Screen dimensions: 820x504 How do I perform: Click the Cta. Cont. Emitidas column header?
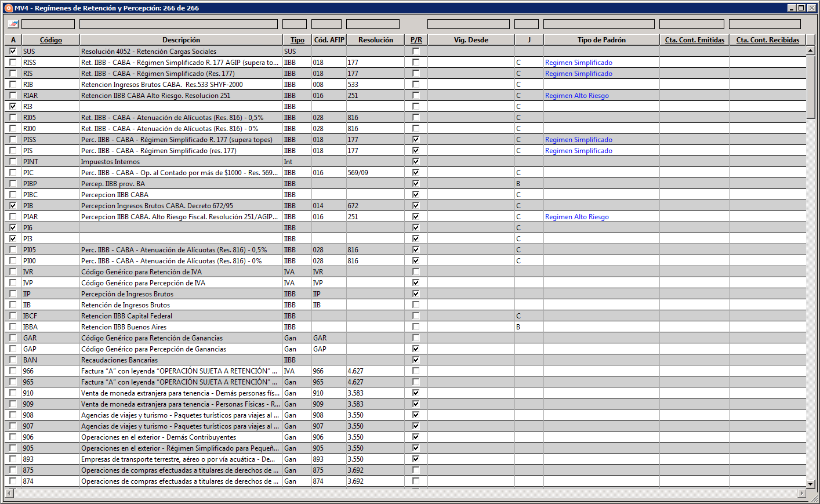point(694,40)
